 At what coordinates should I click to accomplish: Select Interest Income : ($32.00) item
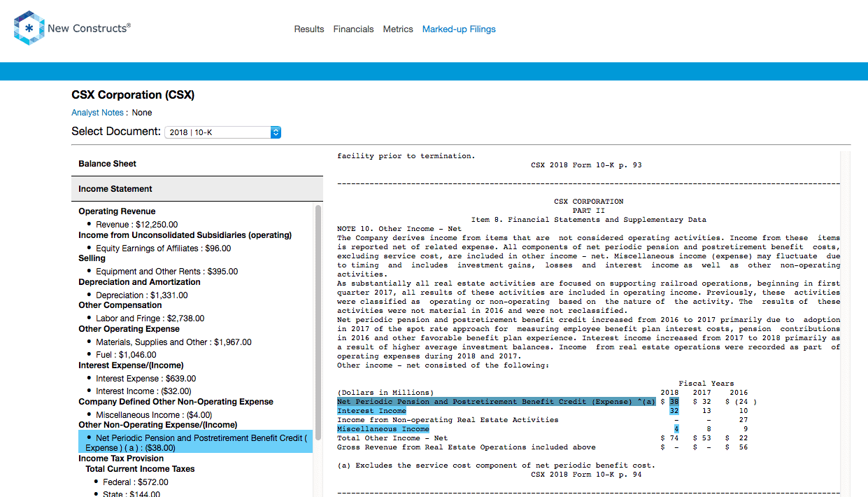[143, 391]
